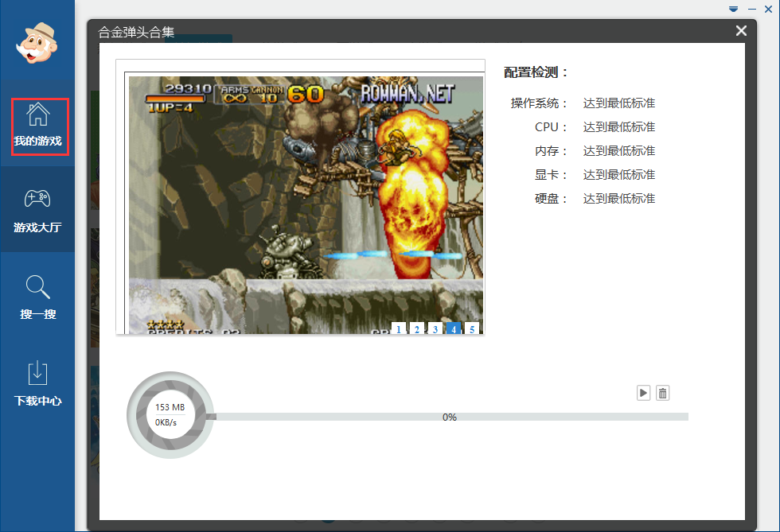The image size is (780, 532).
Task: Jump to screenshot number 5
Action: pos(472,328)
